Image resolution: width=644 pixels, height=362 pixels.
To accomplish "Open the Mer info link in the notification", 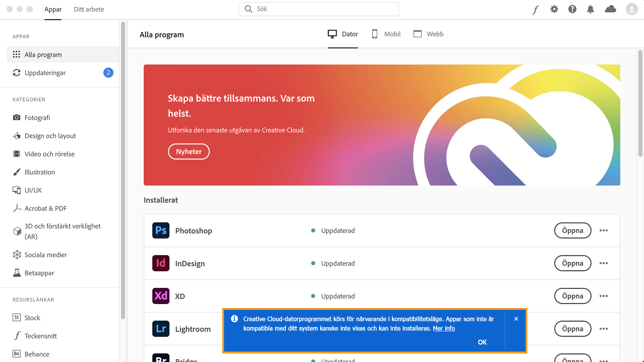I will (x=444, y=328).
